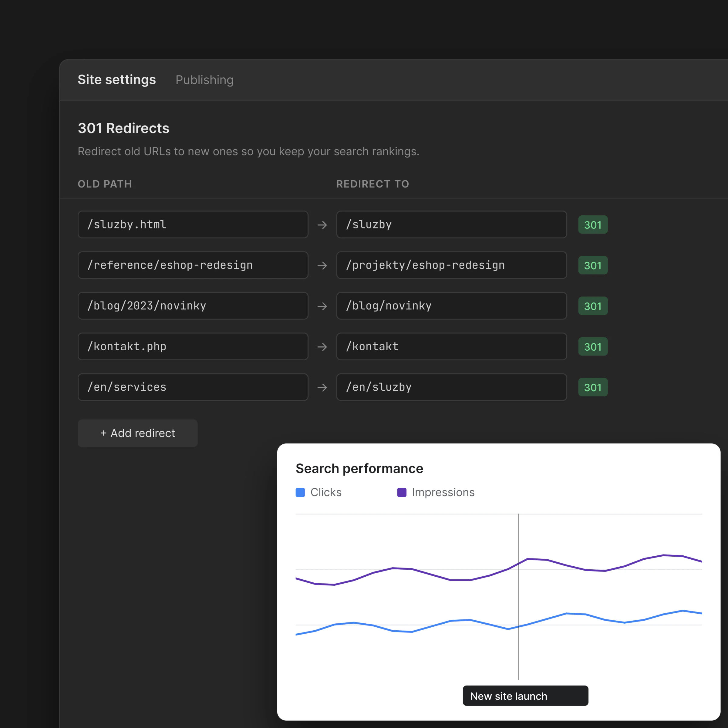Edit the /projekty/eshop-redesign redirect field

[451, 265]
